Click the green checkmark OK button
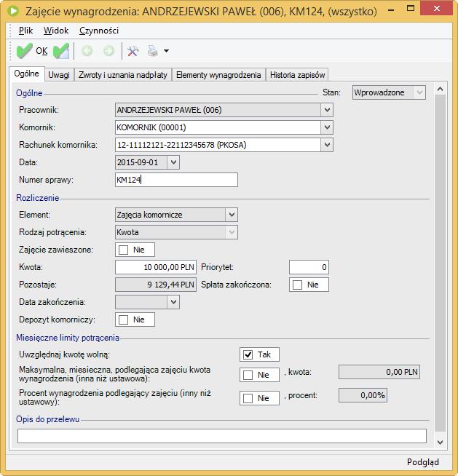Viewport: 458px width, 476px height. (31, 51)
